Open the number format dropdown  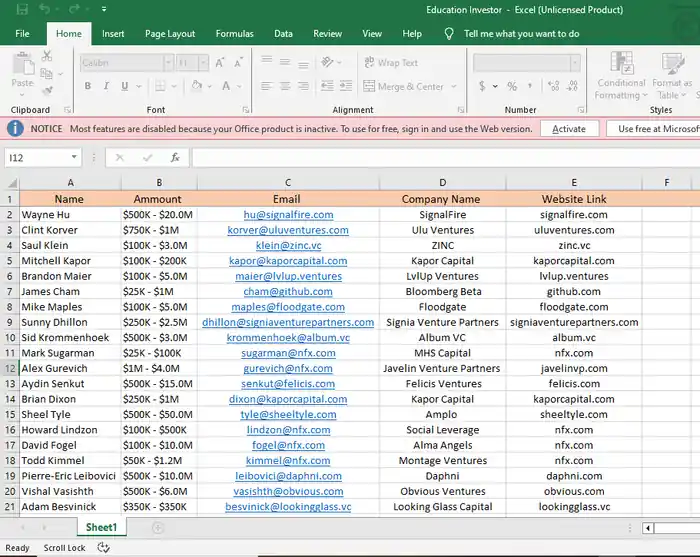tap(575, 63)
